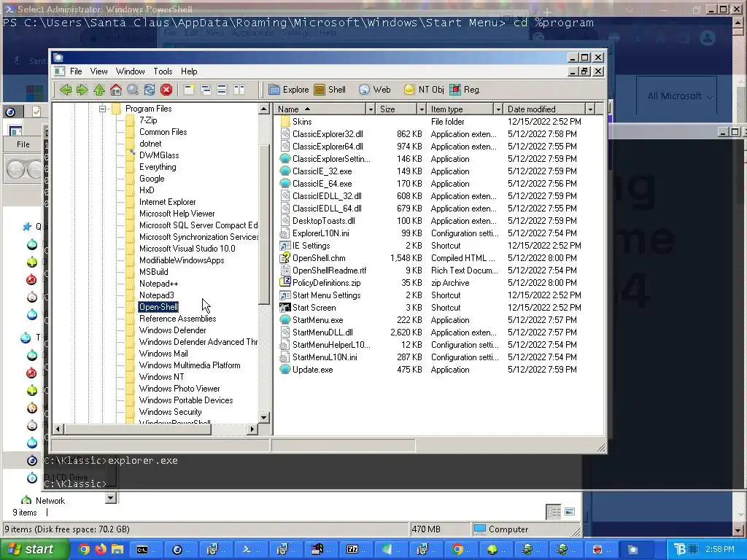Select the ExplorerL10N.ini file icon
This screenshot has width=747, height=560.
pyautogui.click(x=285, y=233)
